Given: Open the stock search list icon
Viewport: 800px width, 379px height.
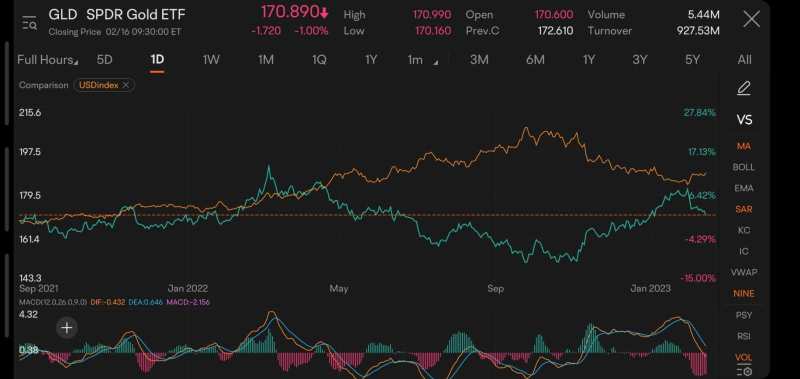Looking at the screenshot, I should click(x=29, y=23).
